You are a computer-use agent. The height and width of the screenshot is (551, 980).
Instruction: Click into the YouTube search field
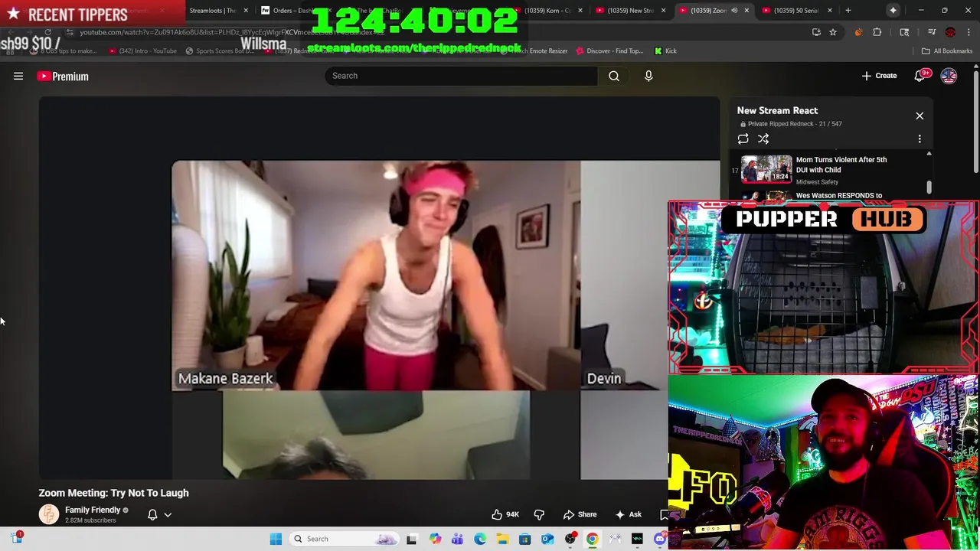(461, 76)
